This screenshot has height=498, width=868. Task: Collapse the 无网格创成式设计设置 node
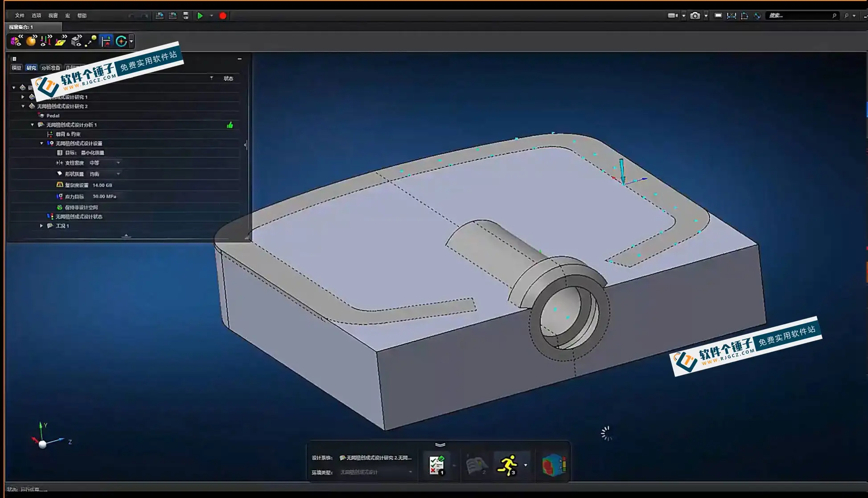41,143
